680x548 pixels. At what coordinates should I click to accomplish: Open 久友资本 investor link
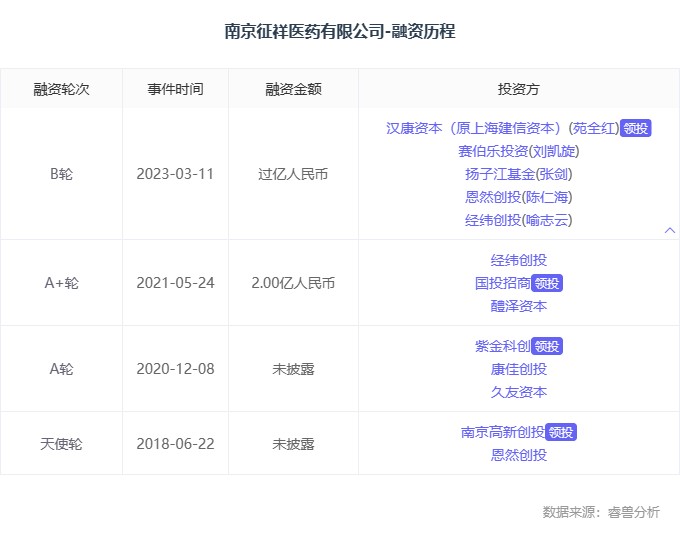[519, 392]
